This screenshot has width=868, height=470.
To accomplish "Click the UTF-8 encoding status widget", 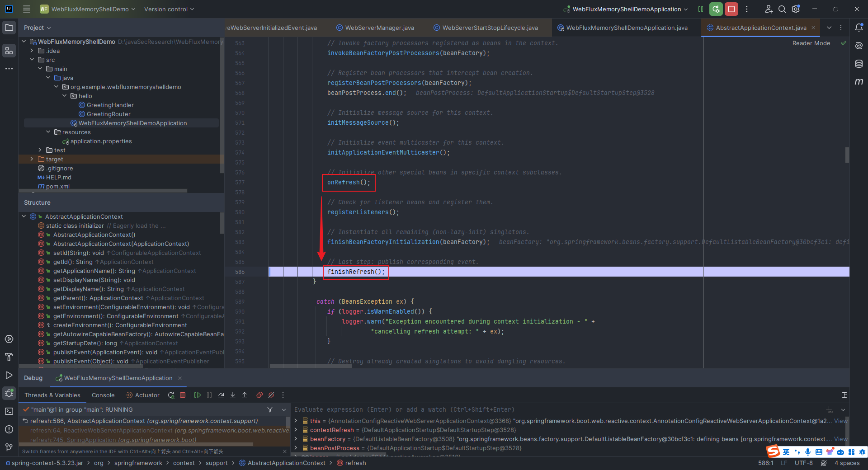I will pyautogui.click(x=804, y=463).
